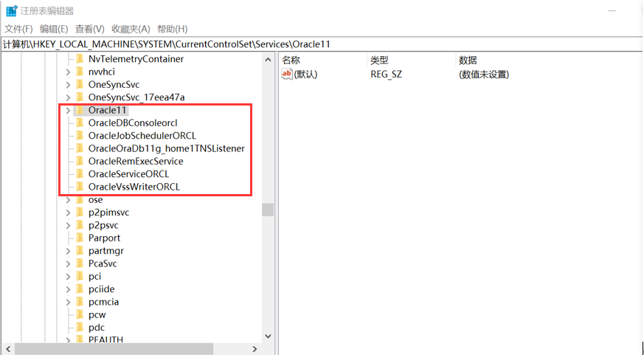Expand the p2pimsvc key
Screen dimensions: 644x355
68,213
